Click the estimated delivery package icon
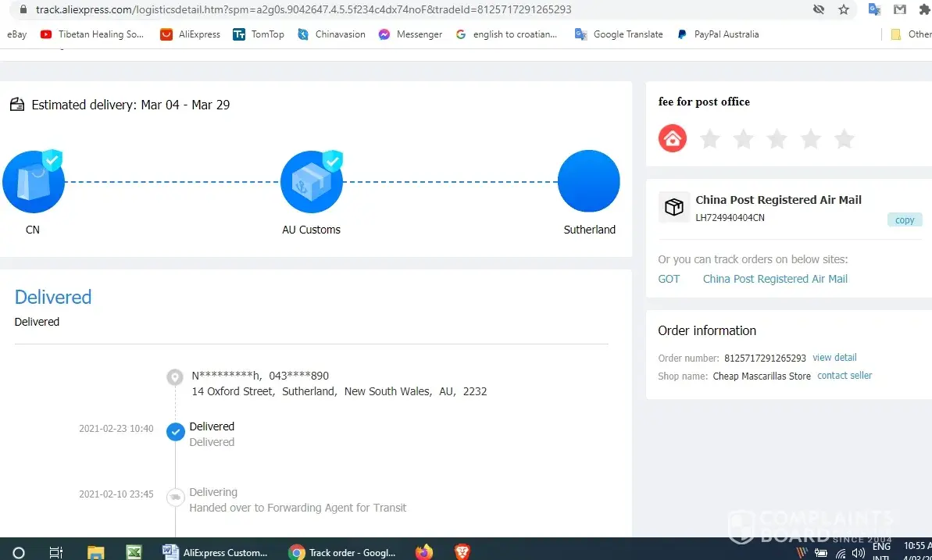 pyautogui.click(x=17, y=105)
